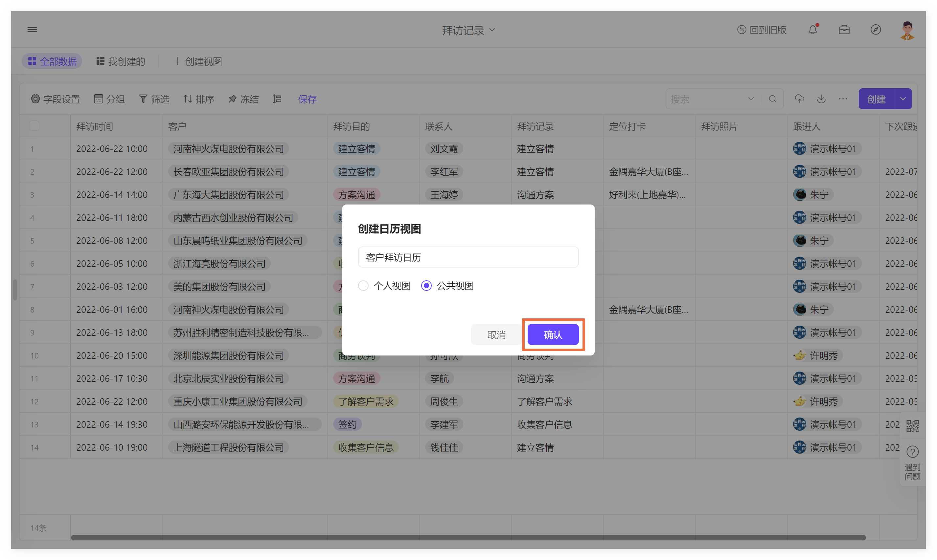Click the download export icon
937x560 pixels.
click(821, 99)
